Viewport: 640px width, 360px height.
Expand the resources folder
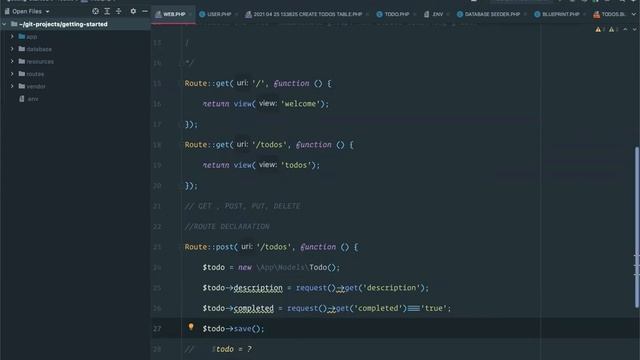tap(12, 62)
